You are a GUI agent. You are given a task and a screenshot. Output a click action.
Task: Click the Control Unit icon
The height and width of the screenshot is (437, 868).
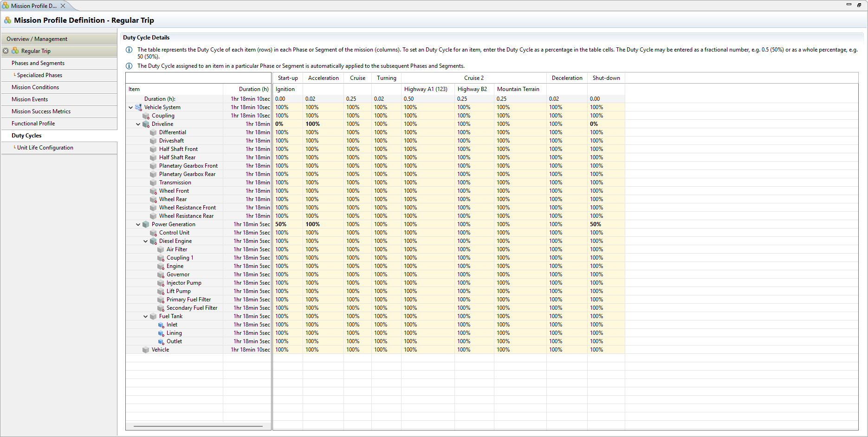click(x=153, y=233)
